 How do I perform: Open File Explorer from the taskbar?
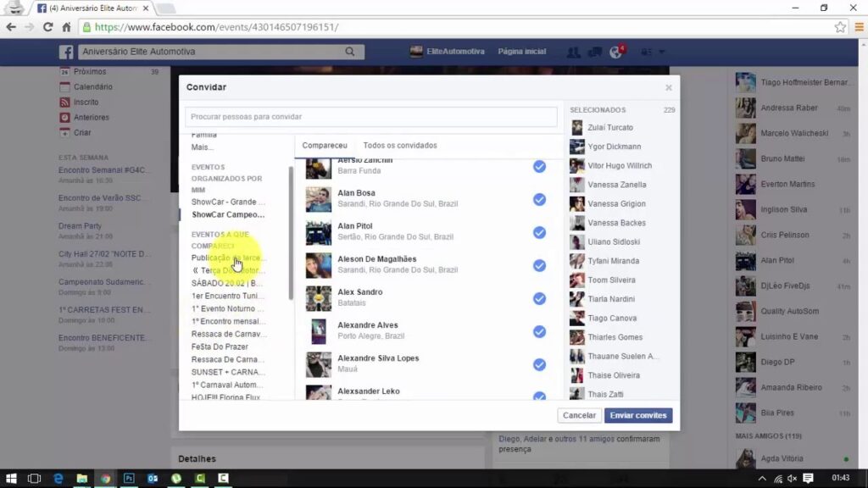click(x=82, y=478)
